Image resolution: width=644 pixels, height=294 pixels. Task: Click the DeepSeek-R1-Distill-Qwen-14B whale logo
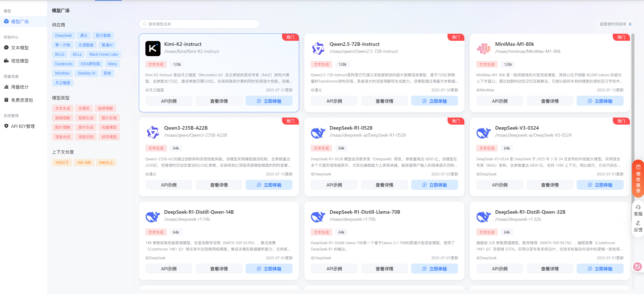coord(153,216)
